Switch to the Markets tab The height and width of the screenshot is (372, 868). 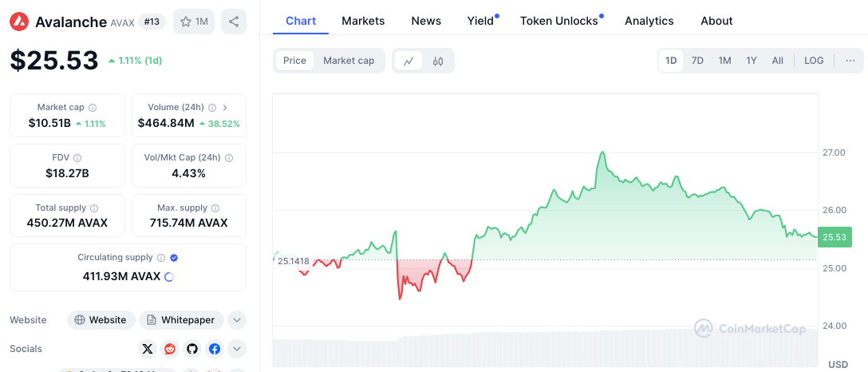[x=363, y=21]
